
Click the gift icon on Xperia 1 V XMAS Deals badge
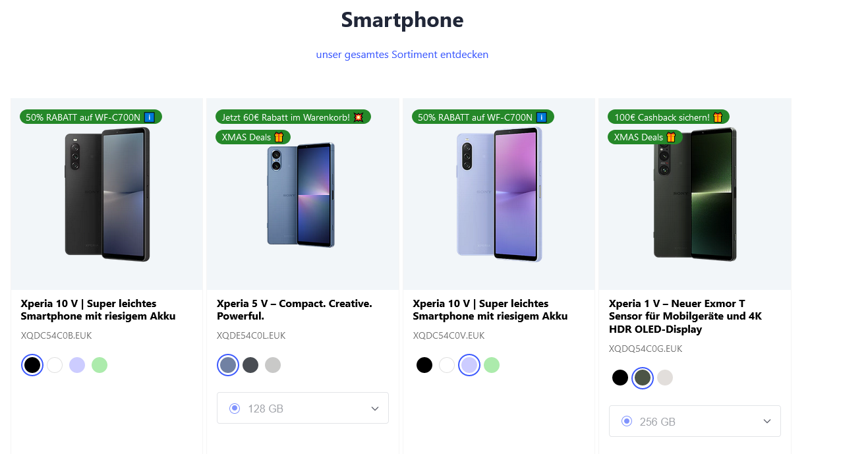(x=671, y=137)
